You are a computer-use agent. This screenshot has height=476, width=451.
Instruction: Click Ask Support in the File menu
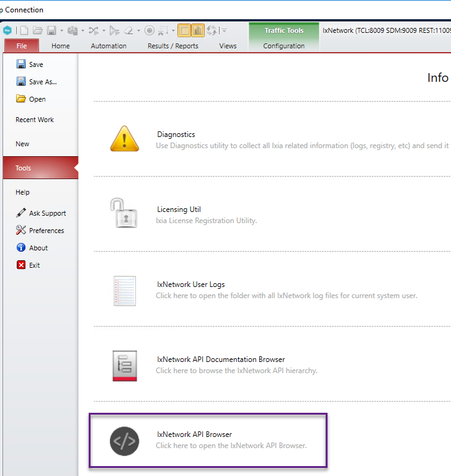pyautogui.click(x=41, y=213)
